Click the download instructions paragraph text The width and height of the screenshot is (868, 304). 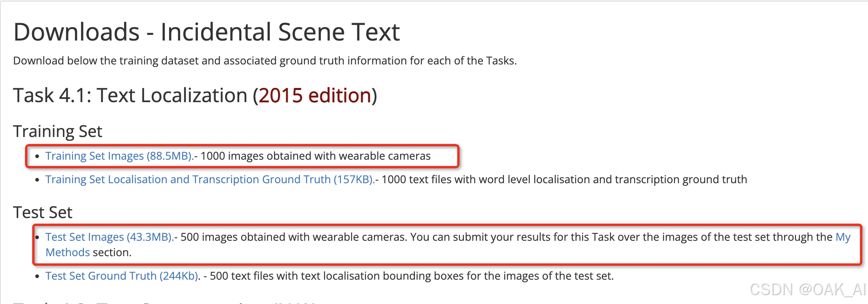(265, 61)
